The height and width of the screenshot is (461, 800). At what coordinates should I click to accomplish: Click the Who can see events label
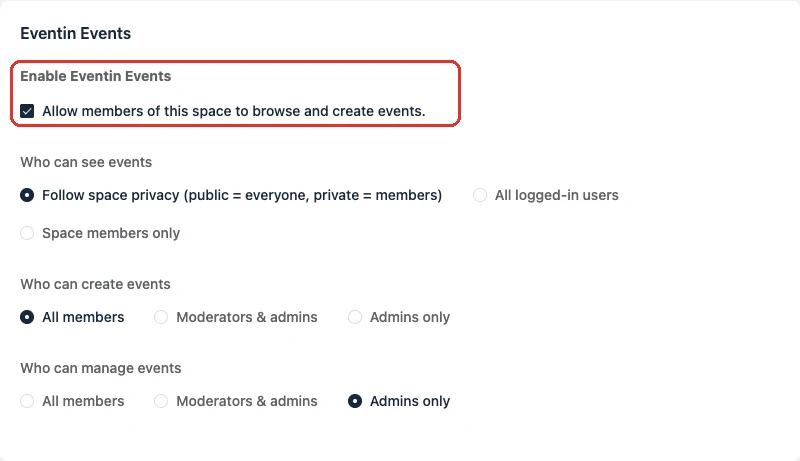(x=86, y=162)
